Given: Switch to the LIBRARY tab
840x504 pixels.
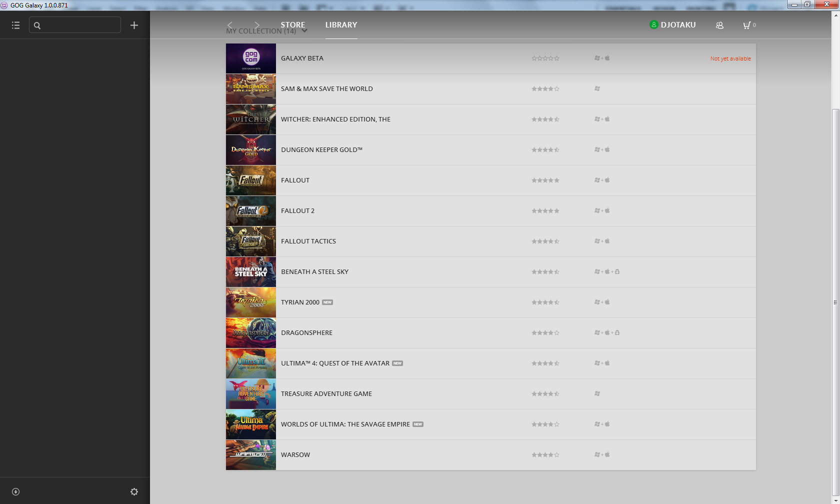Looking at the screenshot, I should (x=341, y=25).
